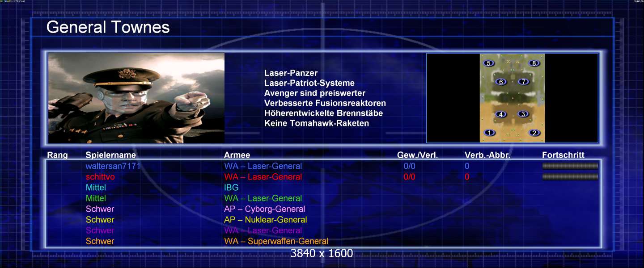Click the "Spielername" column header
The height and width of the screenshot is (268, 644).
click(x=110, y=155)
